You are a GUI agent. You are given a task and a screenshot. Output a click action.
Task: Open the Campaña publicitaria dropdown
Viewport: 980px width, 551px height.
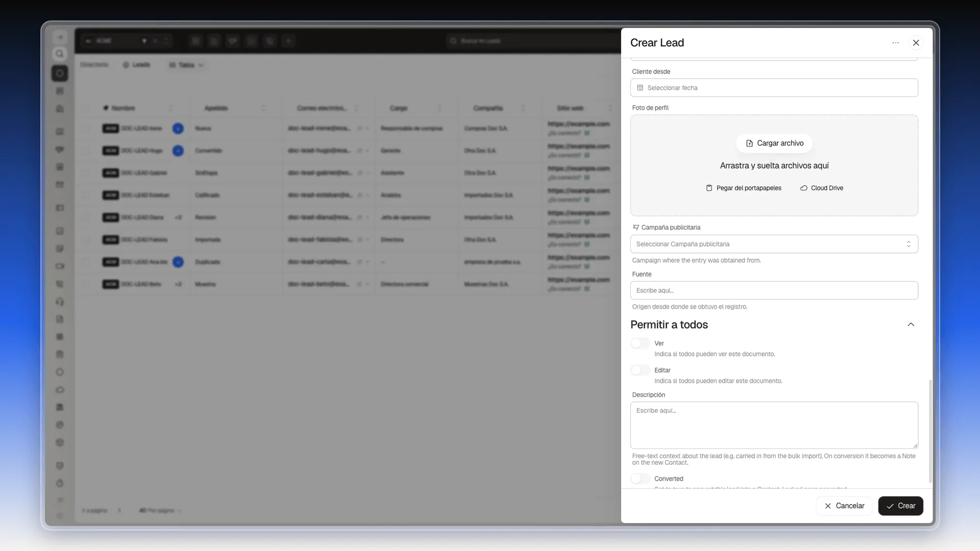(x=774, y=244)
